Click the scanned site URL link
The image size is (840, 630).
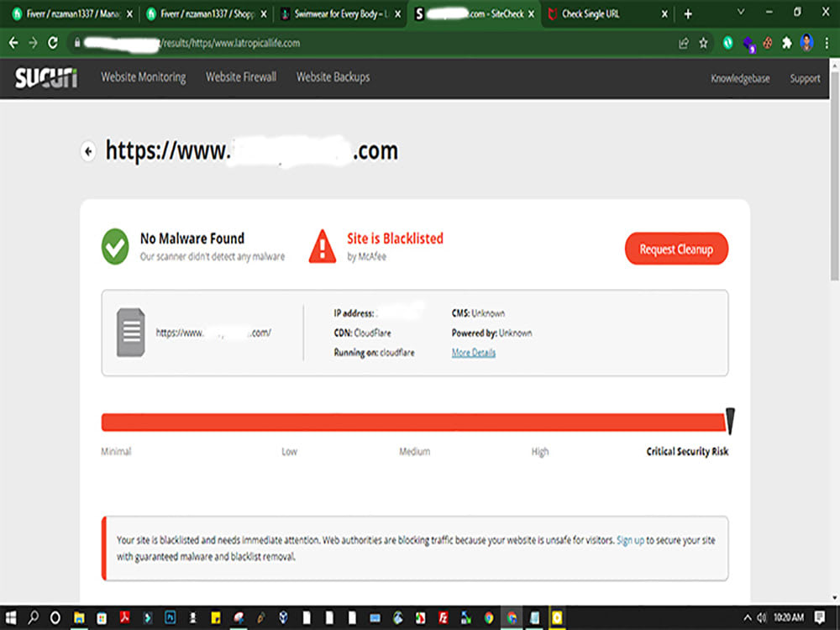click(213, 333)
